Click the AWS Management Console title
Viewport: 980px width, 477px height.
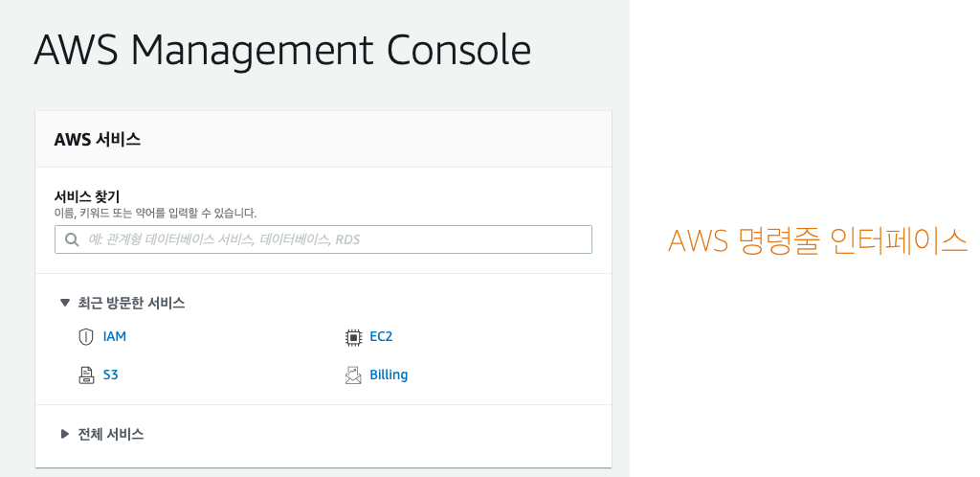[x=282, y=50]
